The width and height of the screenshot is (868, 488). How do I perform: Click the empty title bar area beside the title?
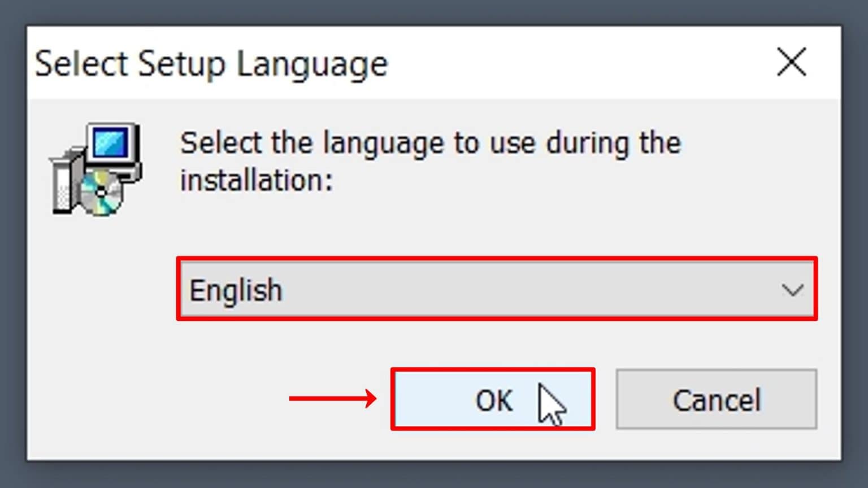[565, 63]
